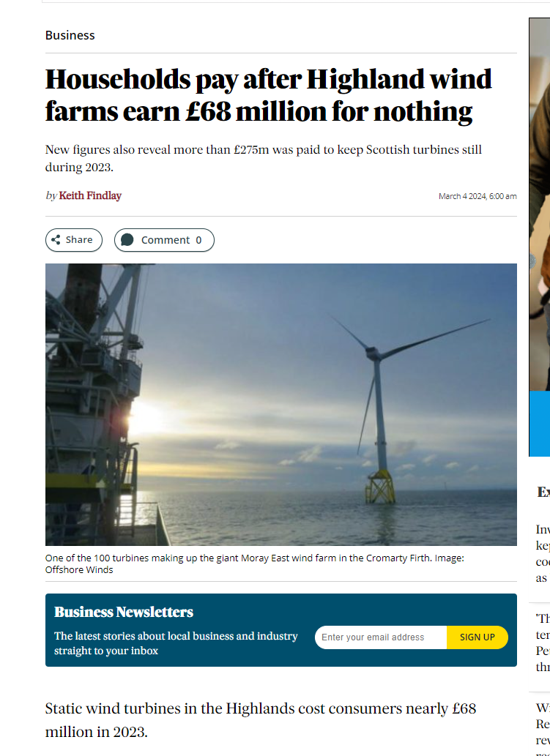Image resolution: width=550 pixels, height=756 pixels.
Task: Click the image caption about Moray East
Action: (x=255, y=564)
